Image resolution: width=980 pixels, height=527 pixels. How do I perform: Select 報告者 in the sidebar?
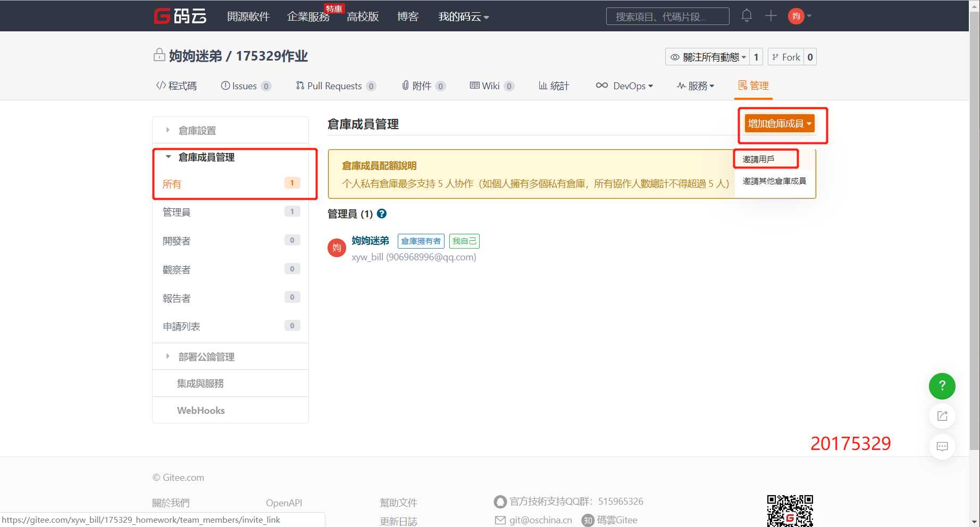coord(230,298)
